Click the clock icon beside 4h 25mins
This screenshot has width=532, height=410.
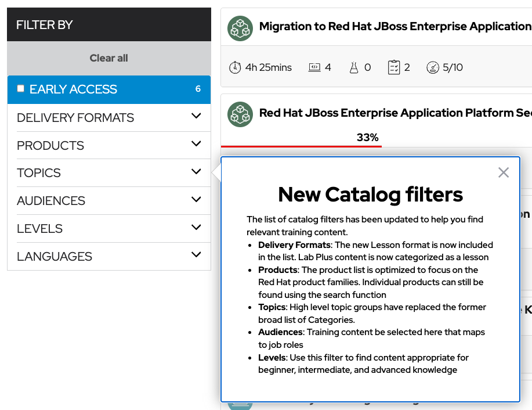tap(234, 67)
